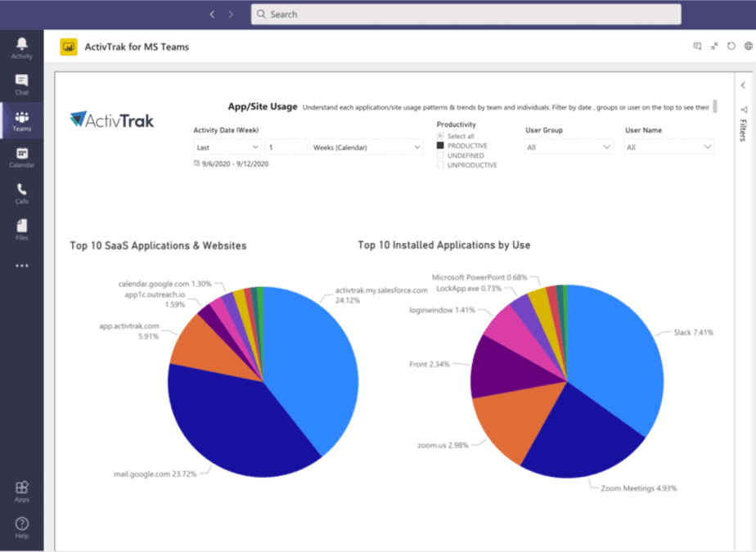Navigate back with left arrow
Screen dimensions: 756x552
[212, 15]
